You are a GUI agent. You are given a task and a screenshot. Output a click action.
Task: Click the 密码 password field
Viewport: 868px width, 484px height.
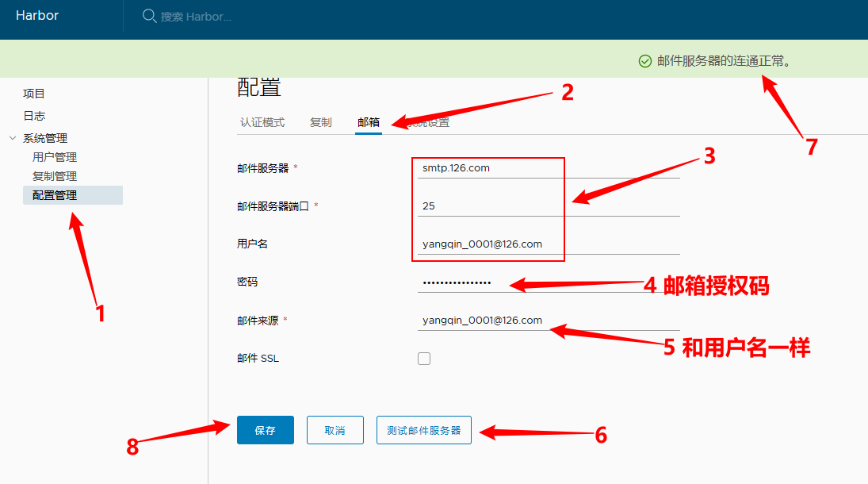click(547, 282)
